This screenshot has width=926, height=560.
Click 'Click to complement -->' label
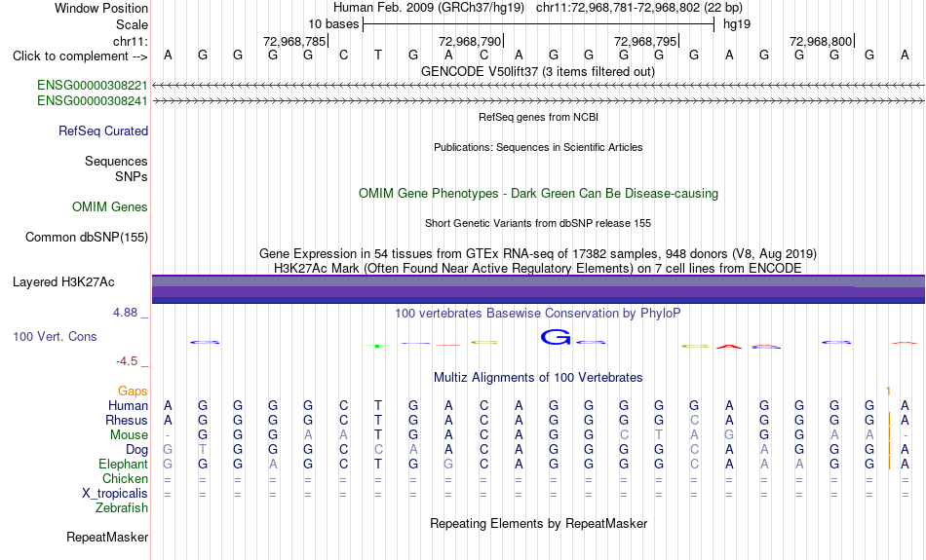pyautogui.click(x=80, y=56)
